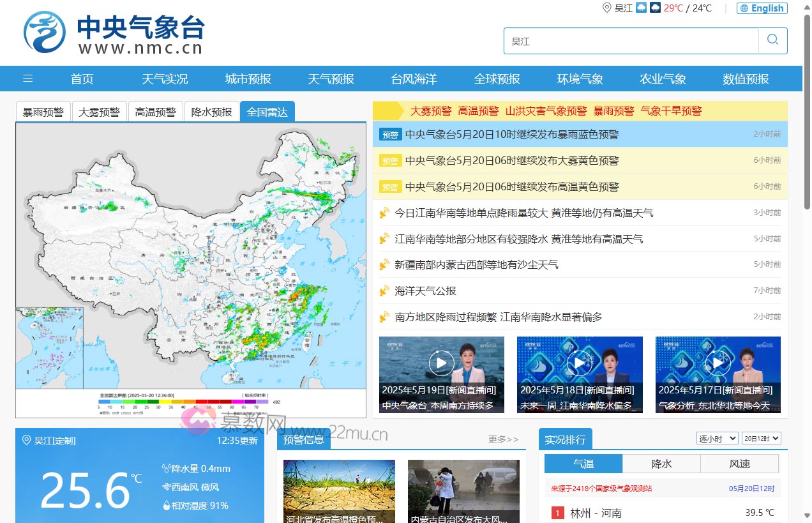Click the location pin icon next to 吴江
Image resolution: width=812 pixels, height=523 pixels.
click(x=607, y=8)
